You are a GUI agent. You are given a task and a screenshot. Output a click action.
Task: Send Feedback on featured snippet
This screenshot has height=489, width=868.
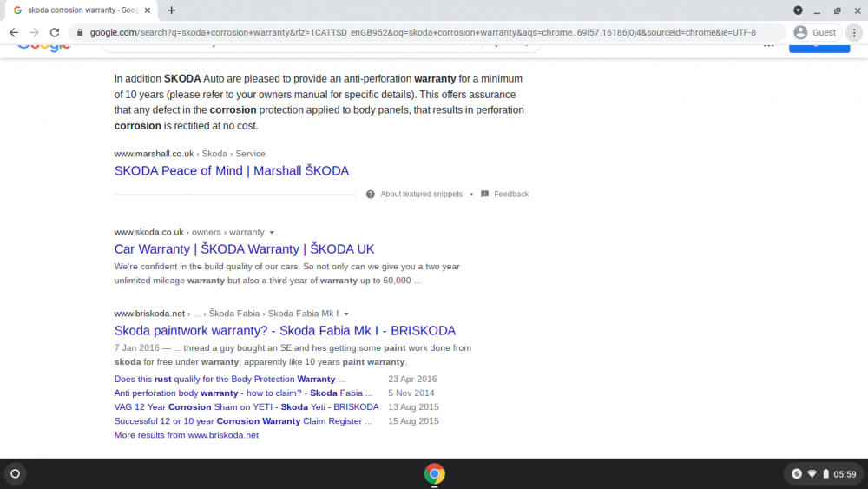(x=511, y=194)
